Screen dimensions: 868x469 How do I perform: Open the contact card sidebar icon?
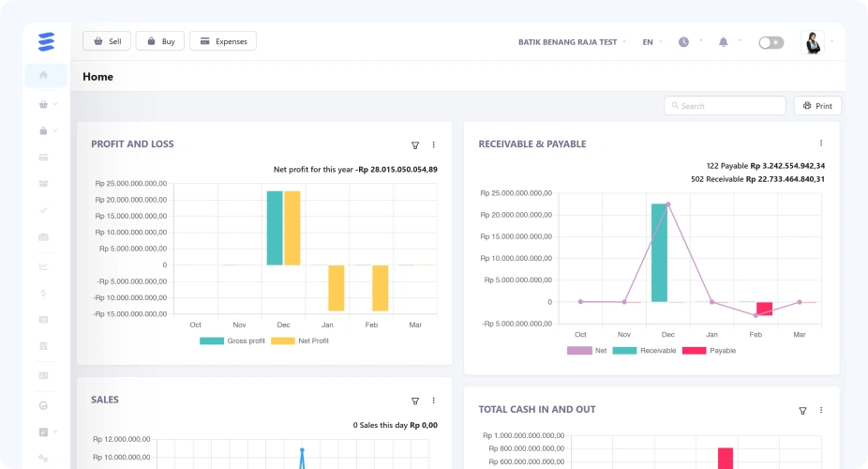point(43,375)
